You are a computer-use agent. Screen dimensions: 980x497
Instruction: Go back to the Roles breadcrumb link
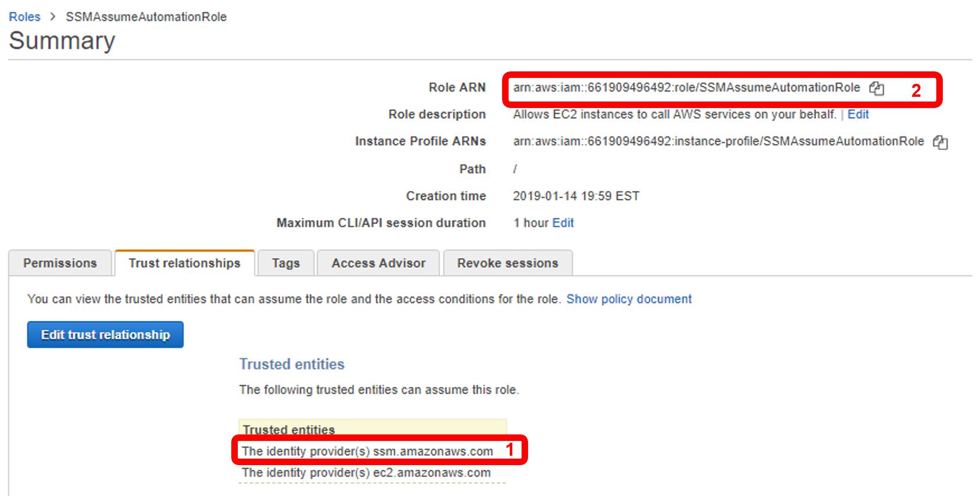pyautogui.click(x=24, y=17)
